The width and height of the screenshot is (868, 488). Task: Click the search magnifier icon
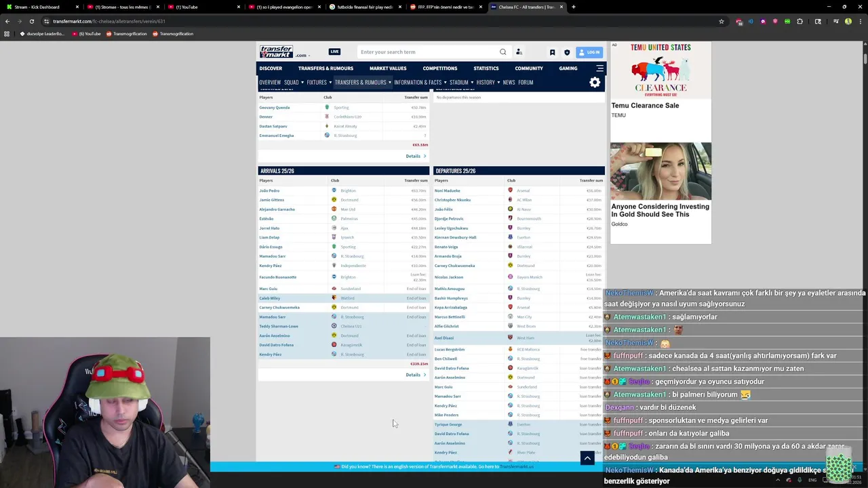(x=502, y=52)
